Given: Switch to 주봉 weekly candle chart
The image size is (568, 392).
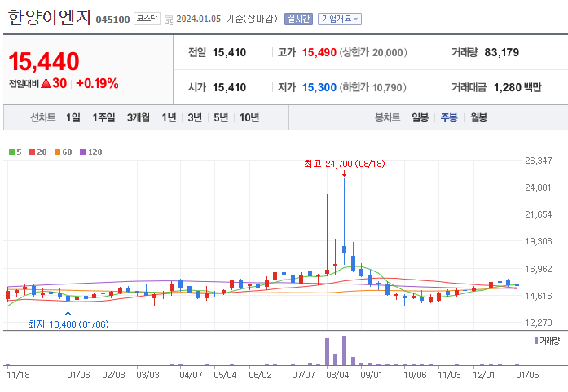Looking at the screenshot, I should [x=449, y=117].
